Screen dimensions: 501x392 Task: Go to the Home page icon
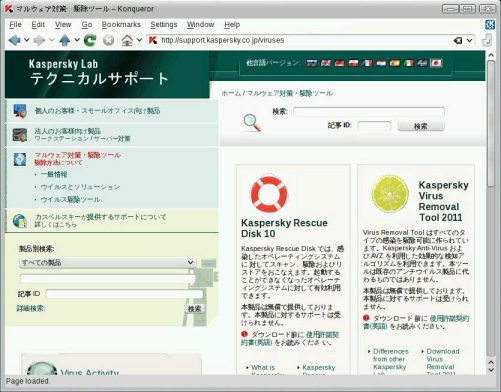127,40
